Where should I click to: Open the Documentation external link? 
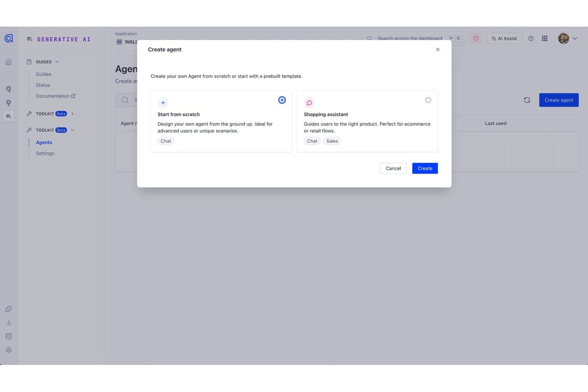click(56, 96)
